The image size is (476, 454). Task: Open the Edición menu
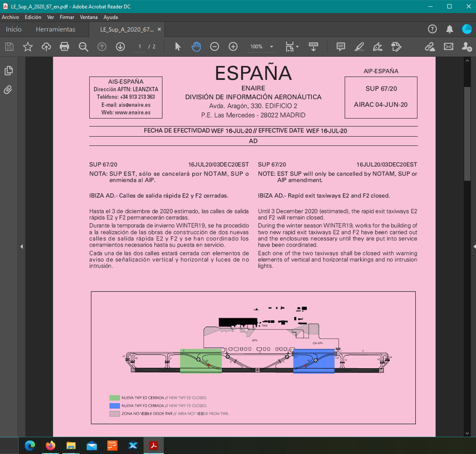(x=33, y=17)
